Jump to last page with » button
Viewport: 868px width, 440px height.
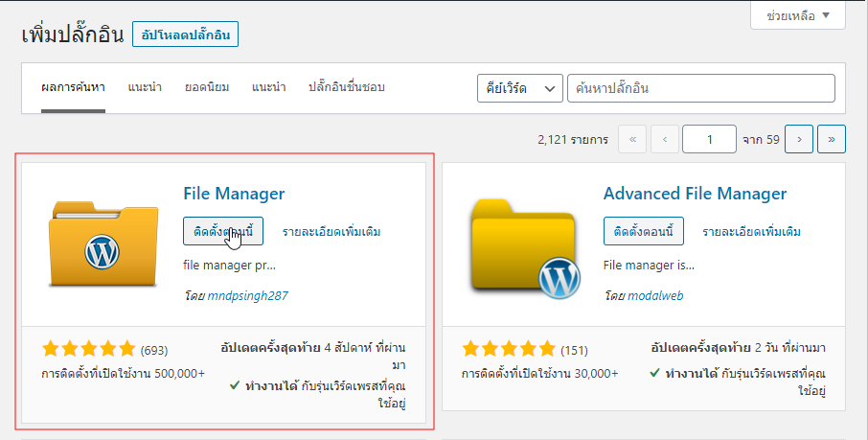832,139
